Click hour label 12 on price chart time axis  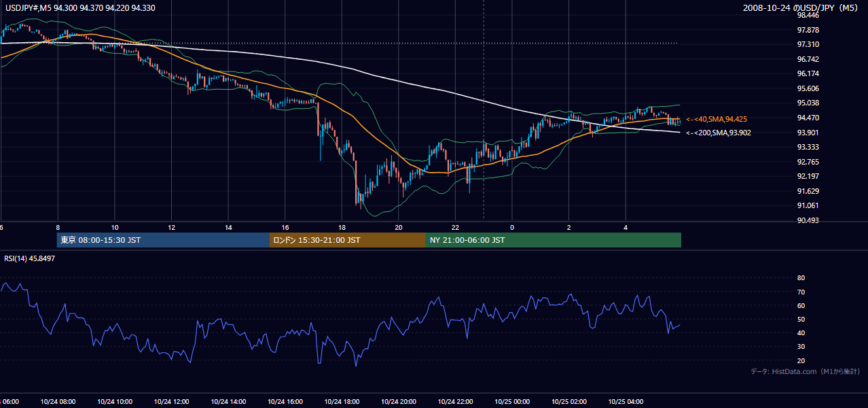[172, 227]
